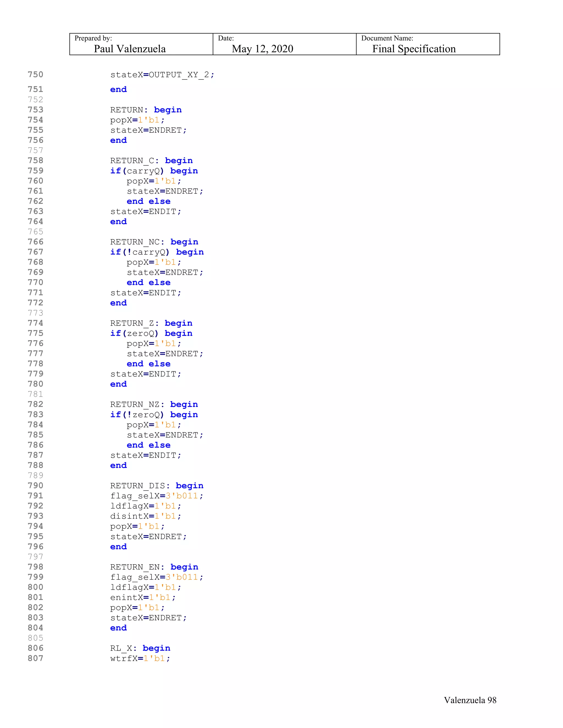
Task: Click the disintX=1'b1; statement
Action: tap(146, 516)
